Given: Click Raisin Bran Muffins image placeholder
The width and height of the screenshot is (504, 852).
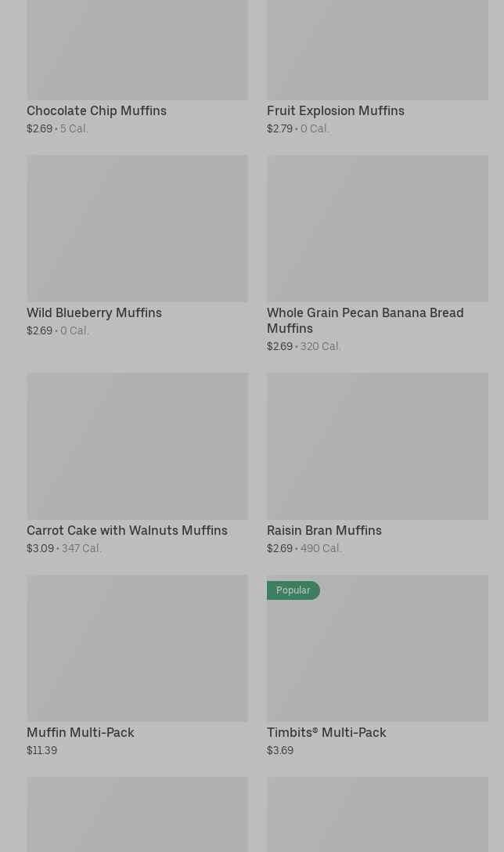Looking at the screenshot, I should pos(377,446).
